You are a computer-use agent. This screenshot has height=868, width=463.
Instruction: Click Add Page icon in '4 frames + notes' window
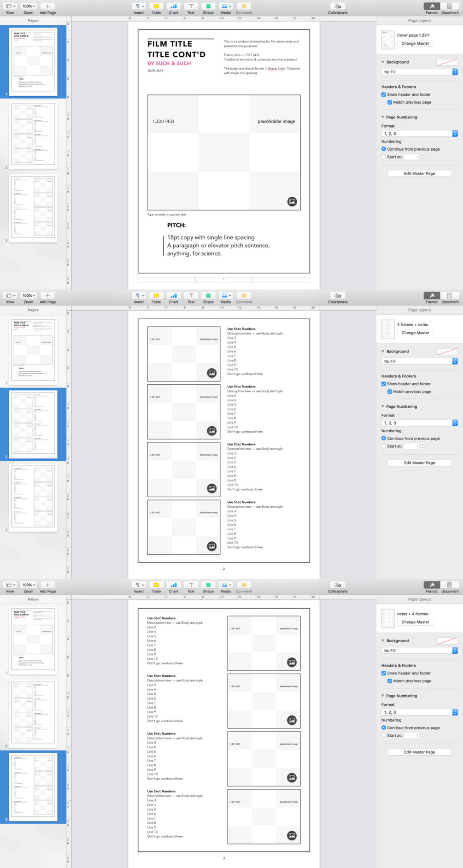point(47,296)
